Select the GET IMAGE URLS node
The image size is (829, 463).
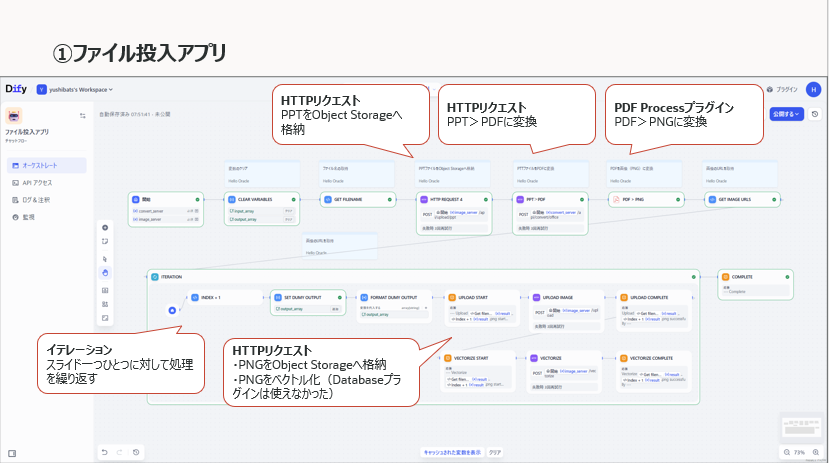pyautogui.click(x=742, y=199)
